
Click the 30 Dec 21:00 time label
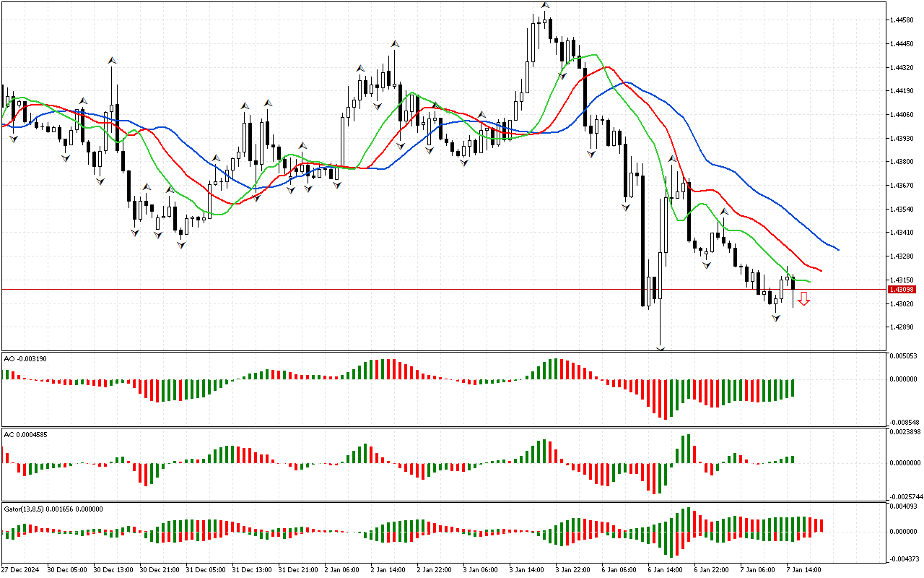[160, 569]
